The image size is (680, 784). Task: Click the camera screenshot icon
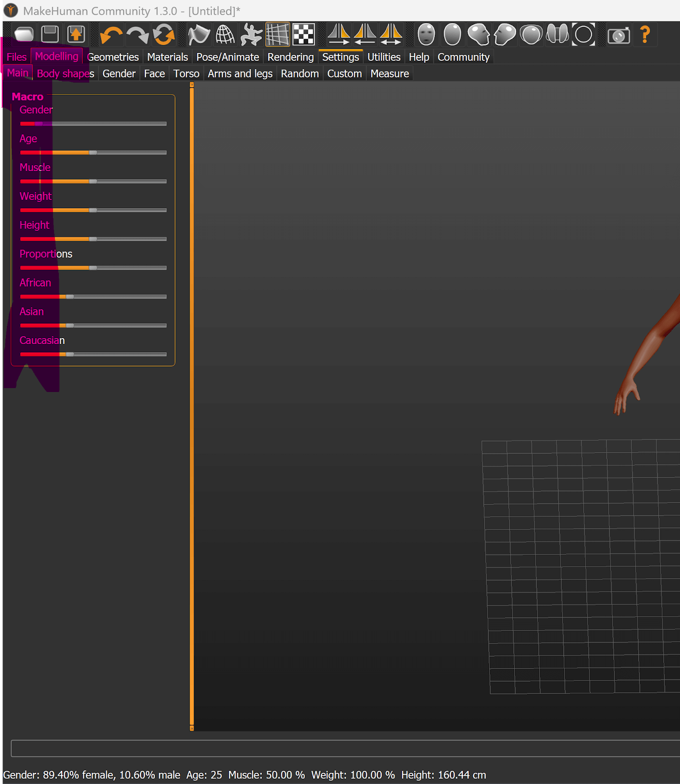click(618, 35)
